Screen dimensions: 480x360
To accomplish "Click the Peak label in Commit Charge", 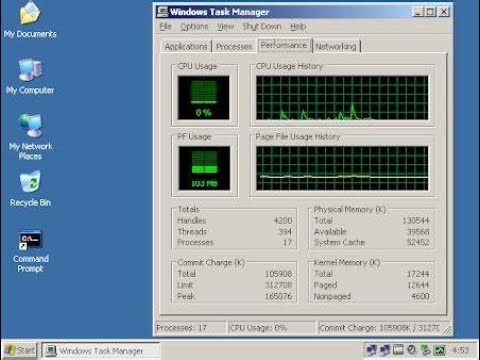I will [x=186, y=296].
